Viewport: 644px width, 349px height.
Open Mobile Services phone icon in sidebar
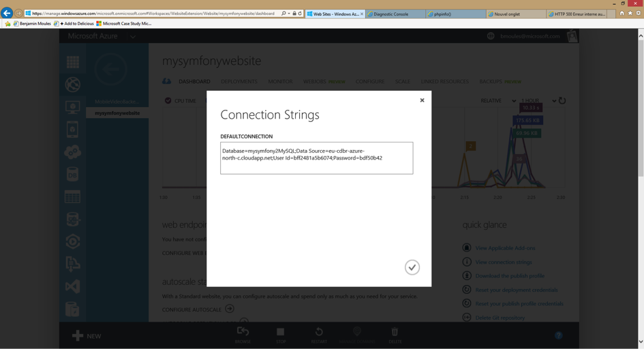click(73, 130)
